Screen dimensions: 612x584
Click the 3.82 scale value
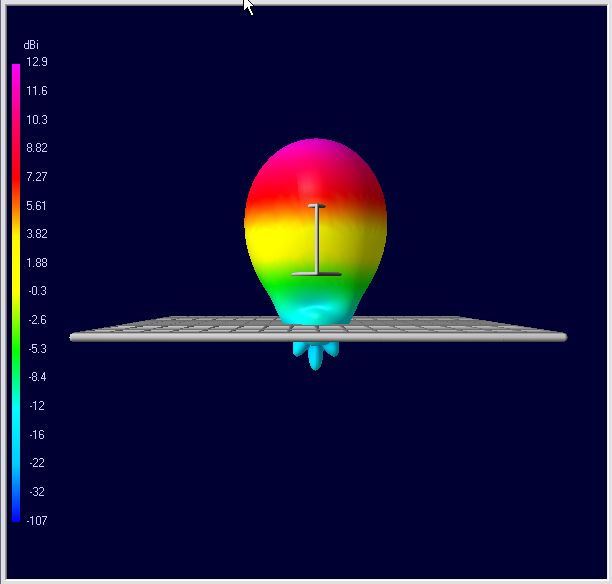click(x=37, y=234)
